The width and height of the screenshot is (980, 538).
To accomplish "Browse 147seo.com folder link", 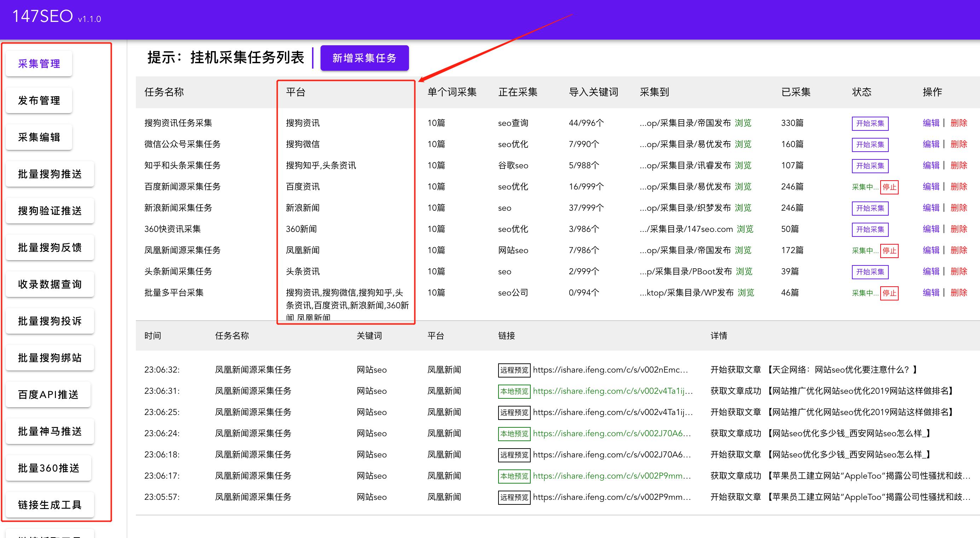I will point(745,229).
